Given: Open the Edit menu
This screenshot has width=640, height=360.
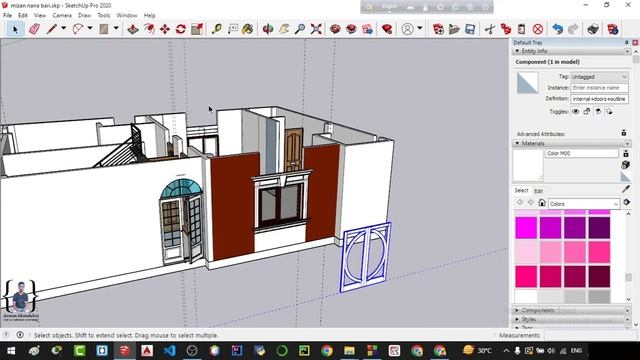Looking at the screenshot, I should [23, 15].
